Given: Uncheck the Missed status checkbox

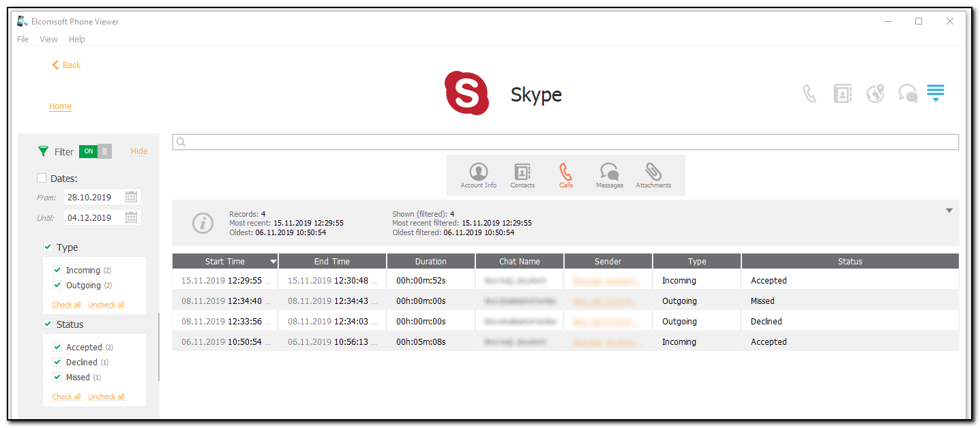Looking at the screenshot, I should [57, 377].
